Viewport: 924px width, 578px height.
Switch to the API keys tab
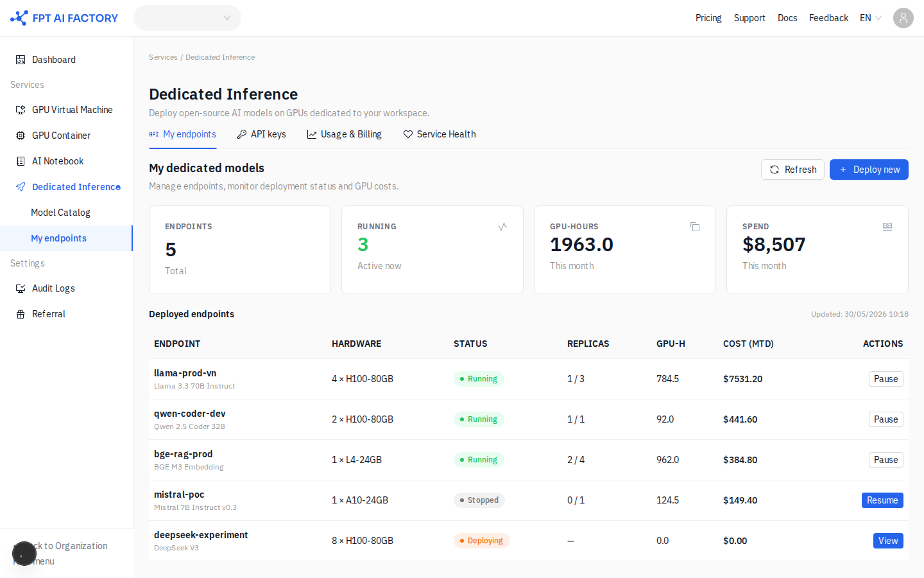point(261,134)
